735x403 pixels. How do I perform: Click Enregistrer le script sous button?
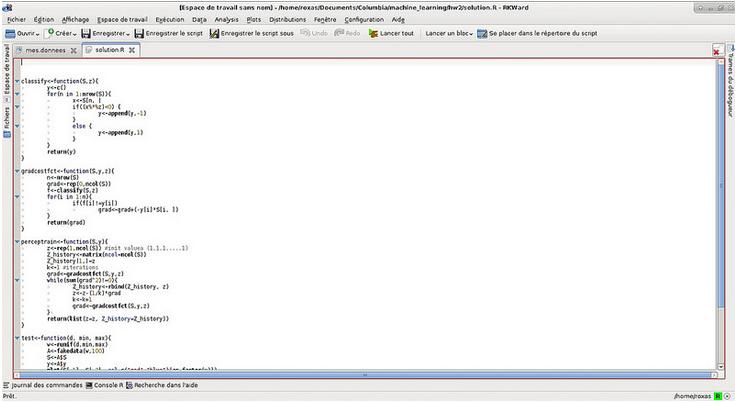251,33
